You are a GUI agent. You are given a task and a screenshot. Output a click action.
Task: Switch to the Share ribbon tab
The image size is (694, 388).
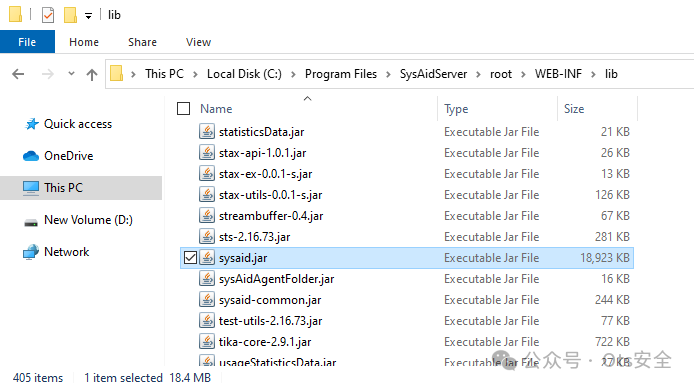click(143, 42)
